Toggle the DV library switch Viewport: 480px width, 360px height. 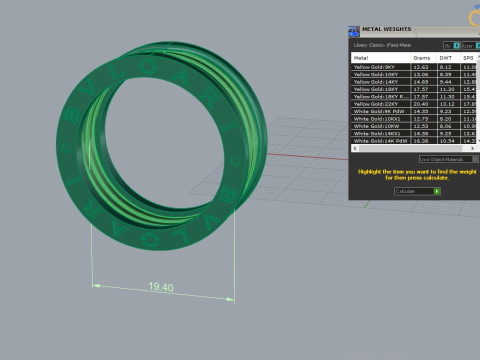point(452,46)
